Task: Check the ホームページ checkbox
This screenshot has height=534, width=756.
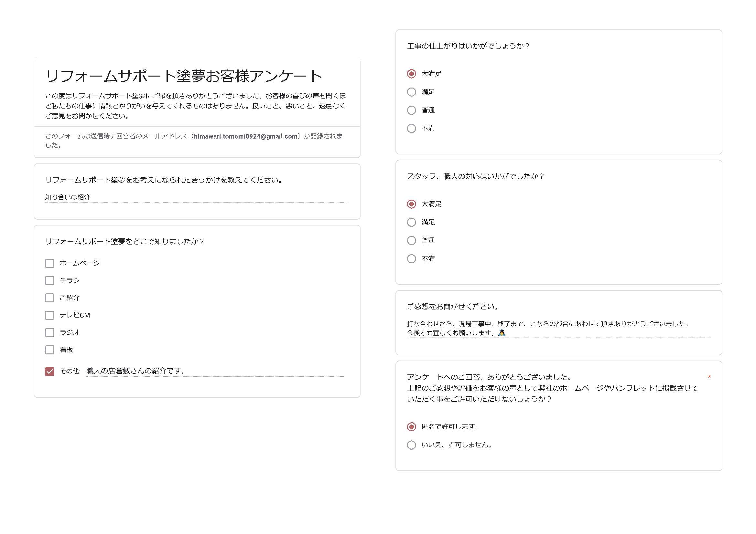Action: [x=50, y=263]
